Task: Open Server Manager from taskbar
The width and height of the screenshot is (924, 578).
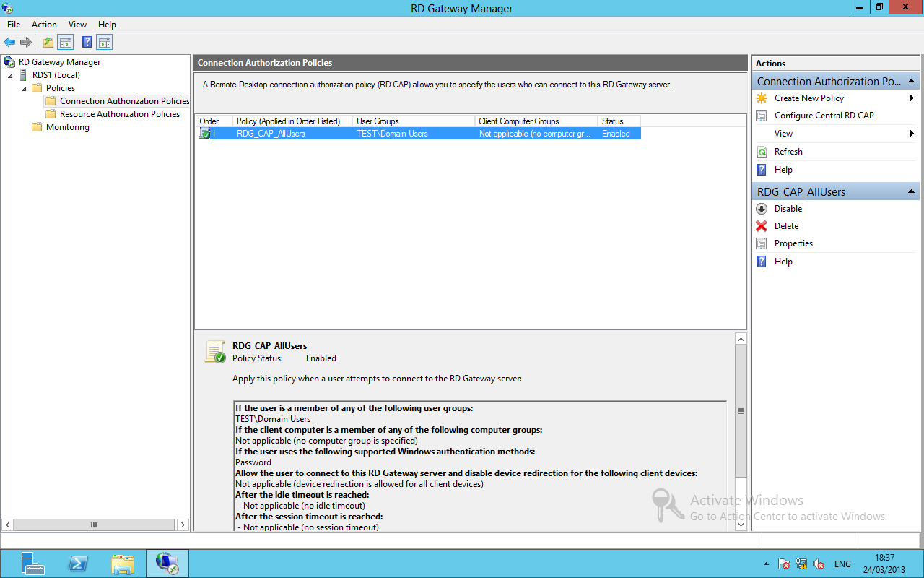Action: click(32, 564)
